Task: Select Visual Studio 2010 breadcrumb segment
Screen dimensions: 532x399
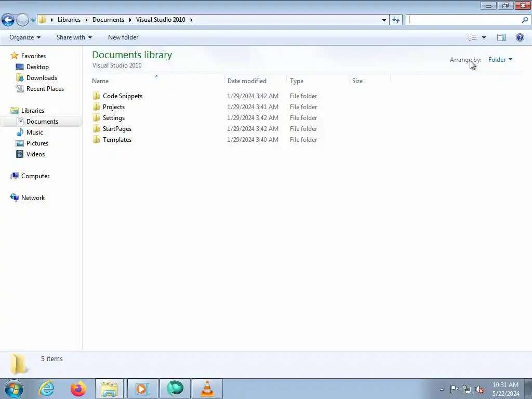Action: tap(161, 20)
